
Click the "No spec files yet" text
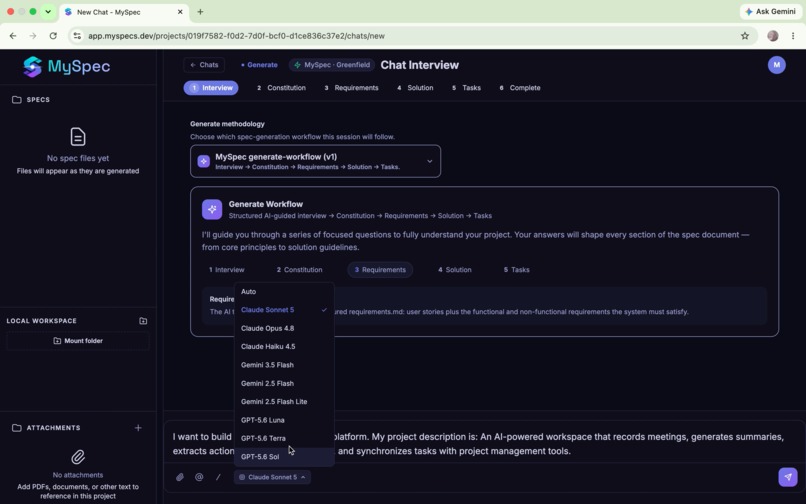[x=78, y=158]
